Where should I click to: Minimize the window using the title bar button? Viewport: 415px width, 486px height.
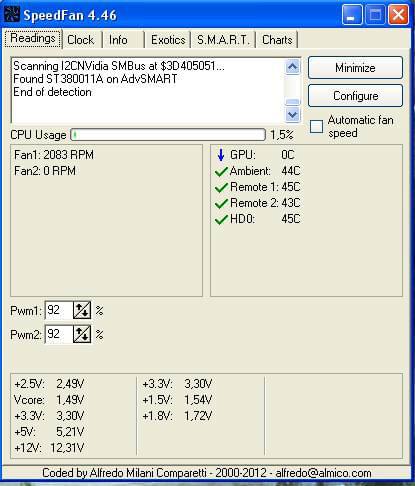click(x=352, y=15)
